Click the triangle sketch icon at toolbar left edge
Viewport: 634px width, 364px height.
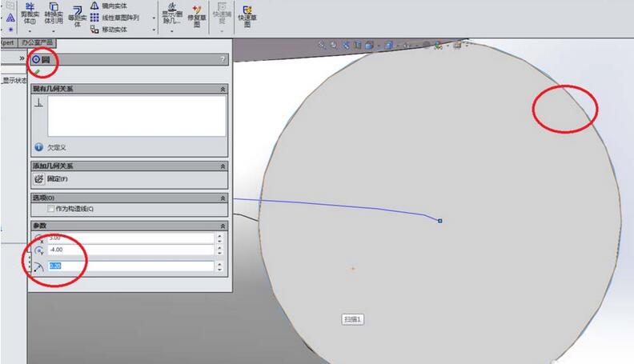[x=10, y=18]
